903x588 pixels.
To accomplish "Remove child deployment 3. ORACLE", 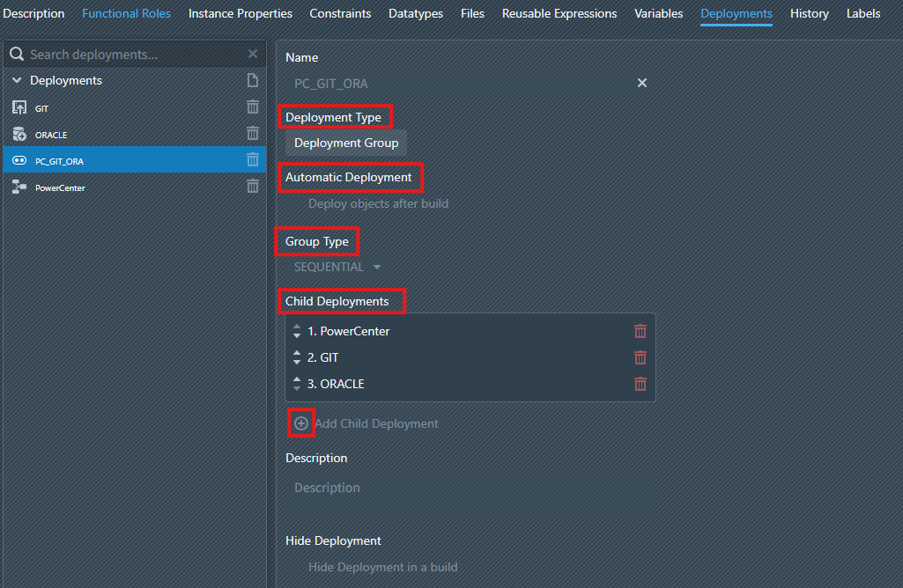I will pos(640,384).
